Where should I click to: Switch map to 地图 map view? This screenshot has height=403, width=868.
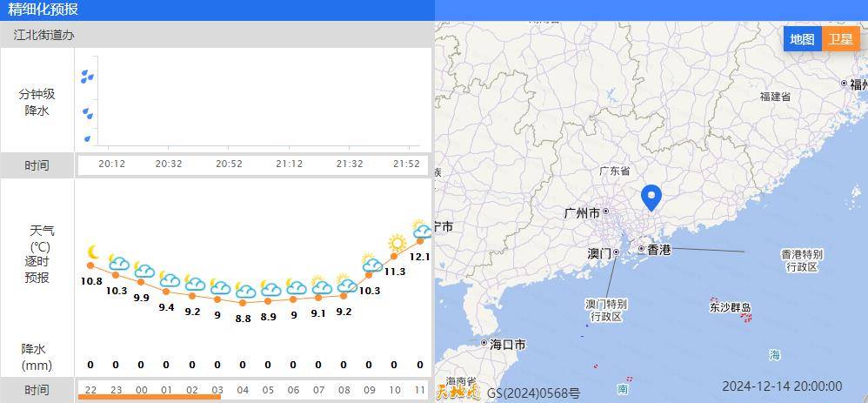(x=802, y=39)
